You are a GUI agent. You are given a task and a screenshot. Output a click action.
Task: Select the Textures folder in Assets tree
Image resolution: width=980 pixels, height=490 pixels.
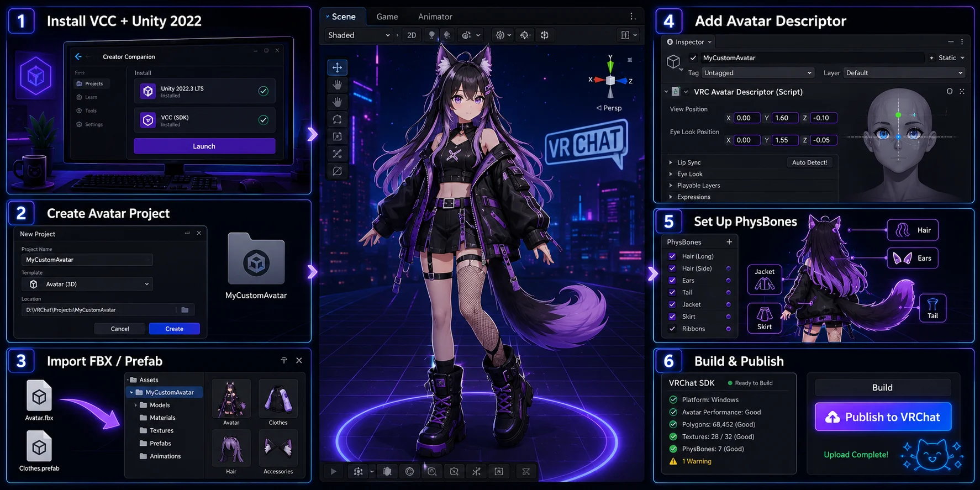[157, 430]
